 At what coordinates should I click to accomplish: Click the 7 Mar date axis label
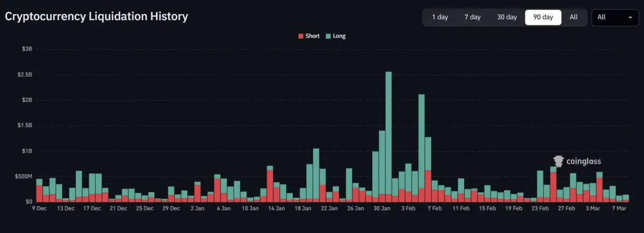coord(619,208)
